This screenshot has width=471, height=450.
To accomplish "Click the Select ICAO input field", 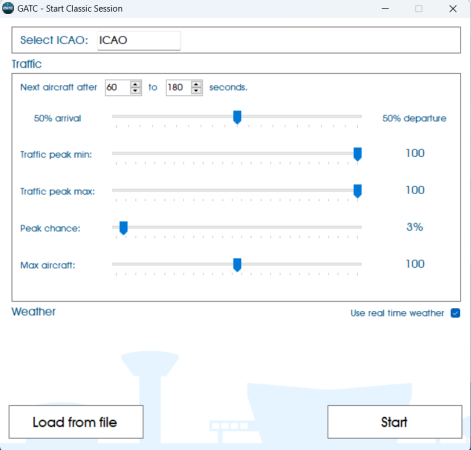I will pyautogui.click(x=139, y=40).
